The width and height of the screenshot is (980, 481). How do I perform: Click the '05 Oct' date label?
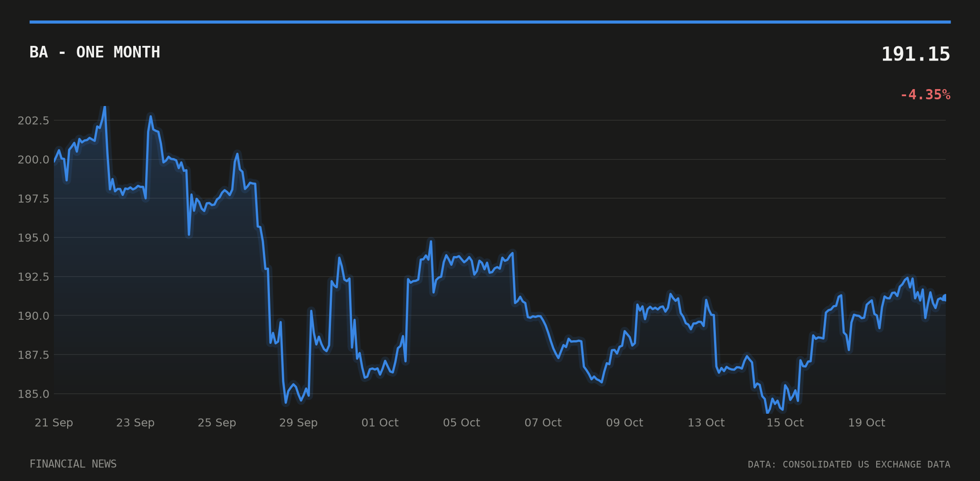[x=461, y=423]
